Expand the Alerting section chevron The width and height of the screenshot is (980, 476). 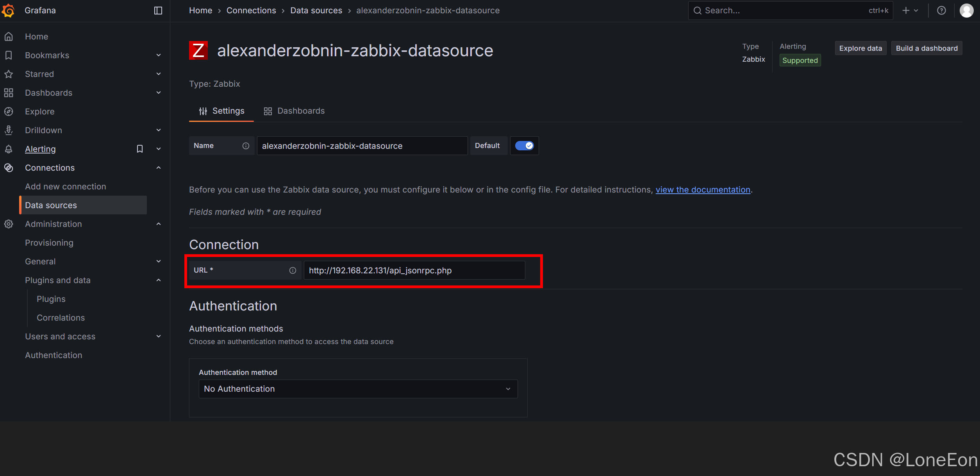(x=159, y=149)
